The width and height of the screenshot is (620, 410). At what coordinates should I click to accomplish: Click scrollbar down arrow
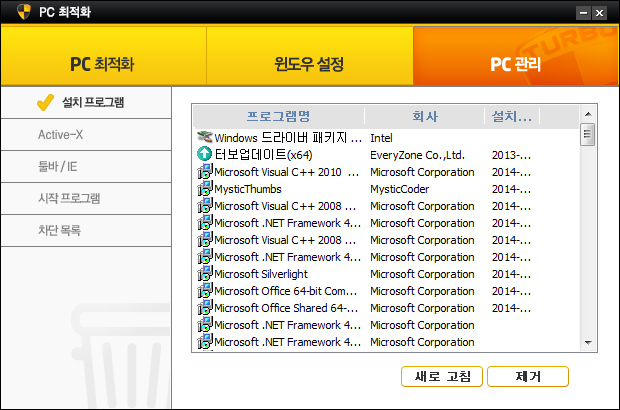pos(588,342)
